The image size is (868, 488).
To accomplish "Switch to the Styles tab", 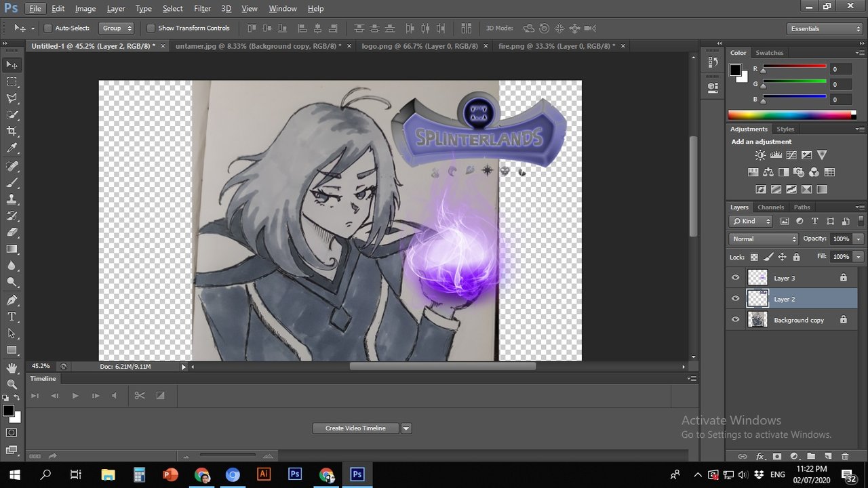I will [x=785, y=129].
